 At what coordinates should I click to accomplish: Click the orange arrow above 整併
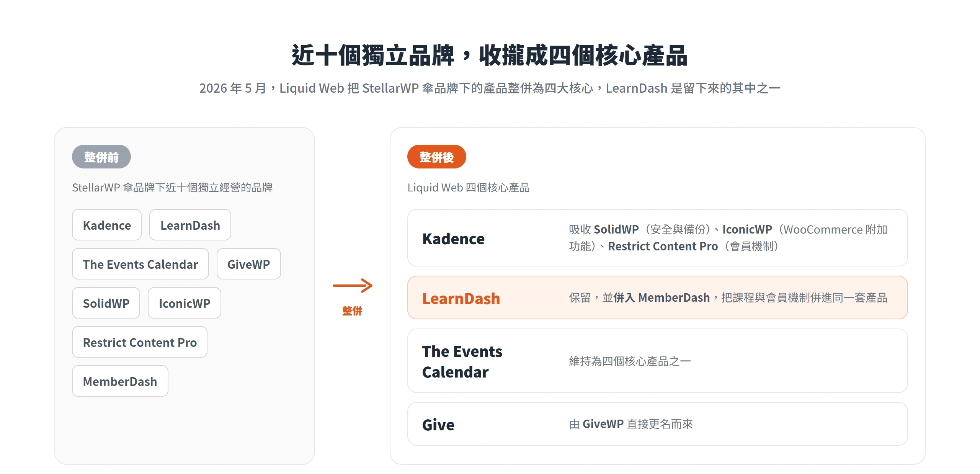tap(353, 286)
